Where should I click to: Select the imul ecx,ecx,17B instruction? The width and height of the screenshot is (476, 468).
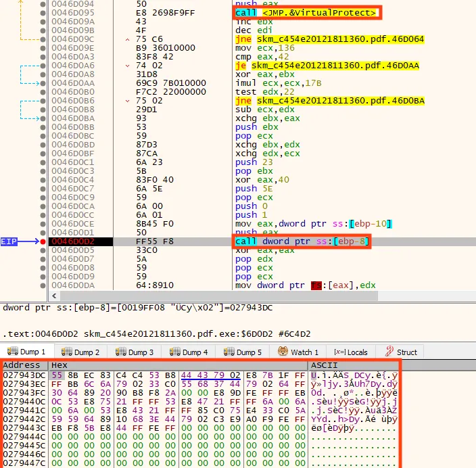pos(279,83)
